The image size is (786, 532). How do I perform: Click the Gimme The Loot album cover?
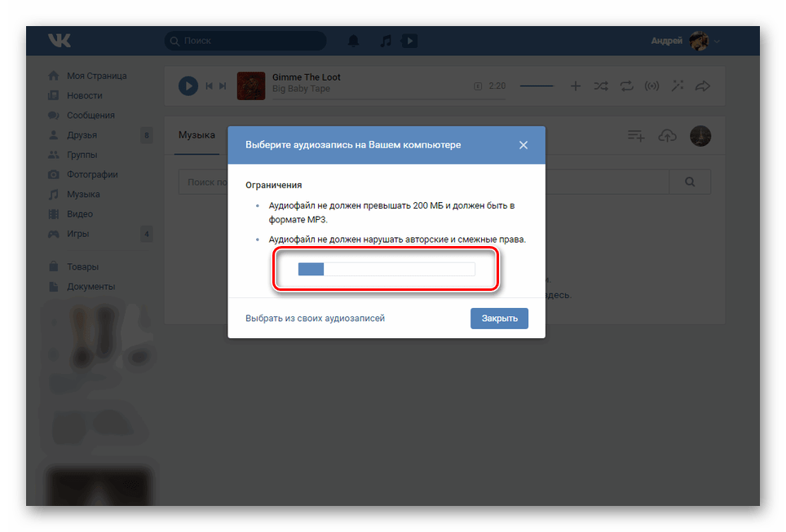click(251, 86)
